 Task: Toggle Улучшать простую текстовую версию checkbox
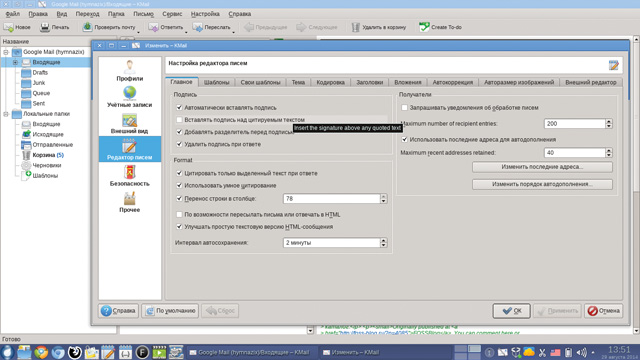[179, 227]
